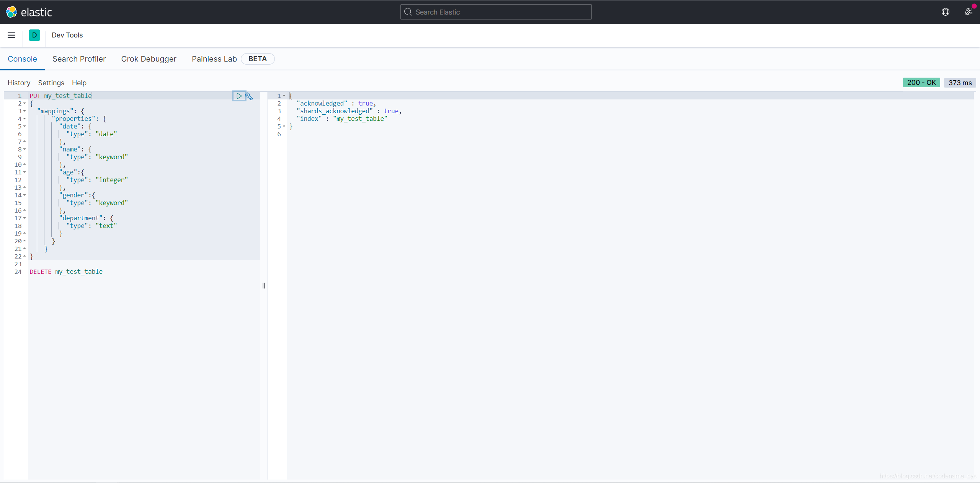Click the "type": "text" line

point(91,226)
